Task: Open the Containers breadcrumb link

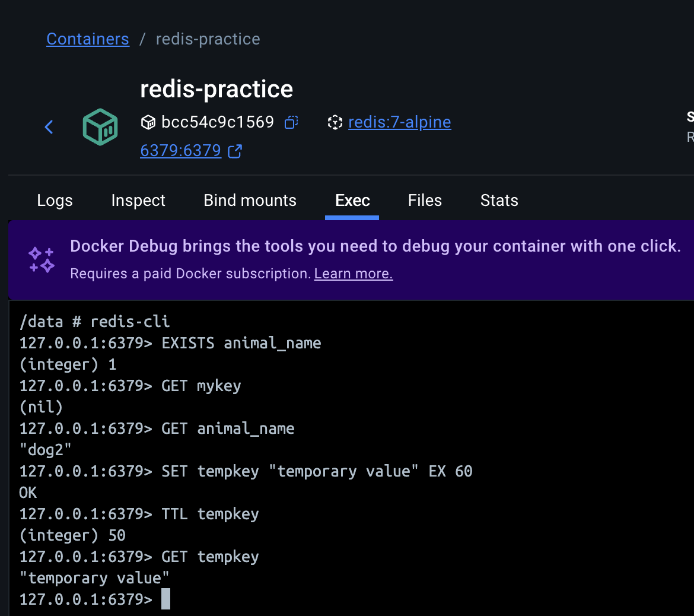Action: click(88, 39)
